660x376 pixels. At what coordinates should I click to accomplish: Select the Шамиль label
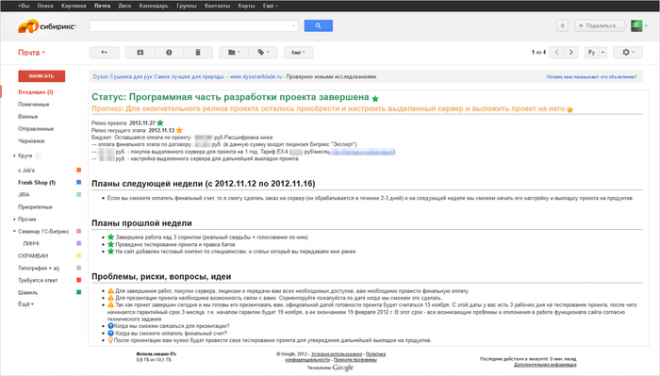[28, 292]
